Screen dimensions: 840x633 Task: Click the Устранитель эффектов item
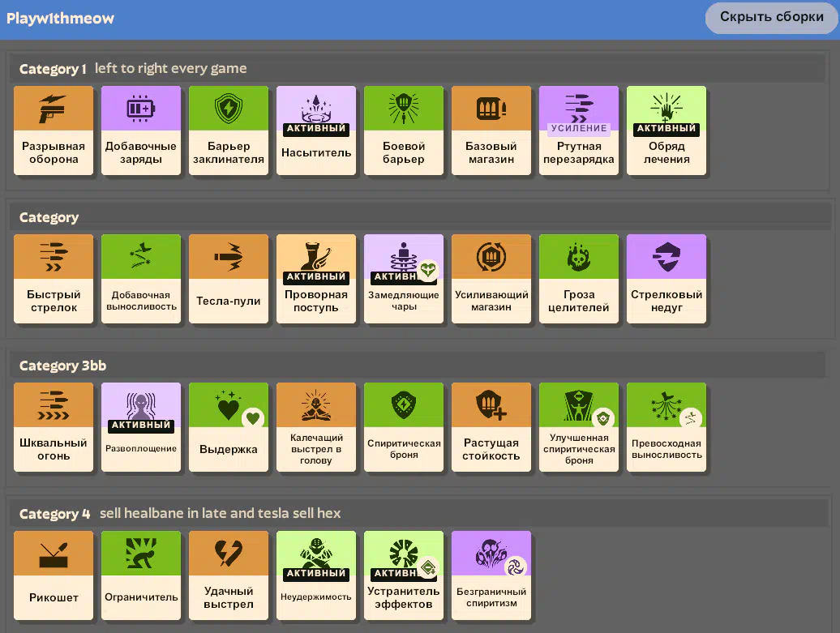coord(404,575)
